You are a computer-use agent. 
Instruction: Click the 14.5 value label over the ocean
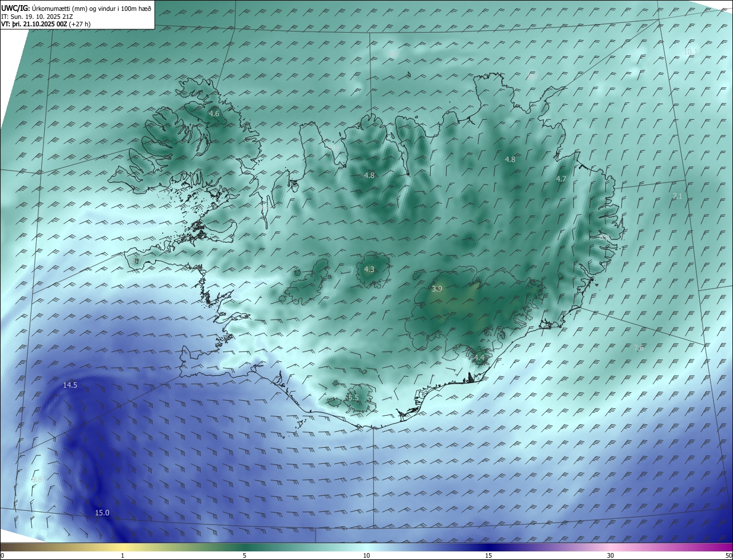(70, 385)
